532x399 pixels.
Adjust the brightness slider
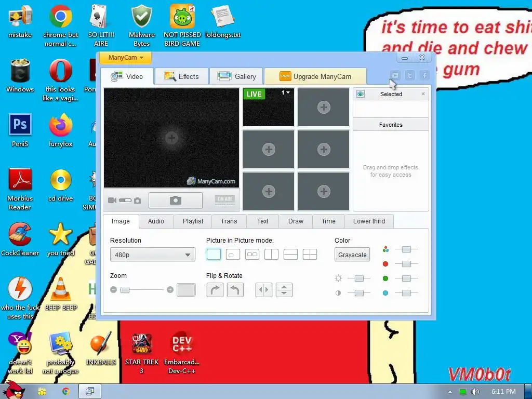click(x=360, y=278)
